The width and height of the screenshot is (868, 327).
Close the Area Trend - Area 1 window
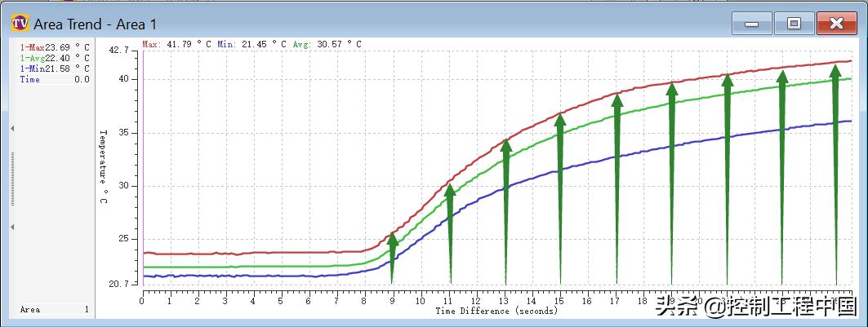tap(836, 24)
